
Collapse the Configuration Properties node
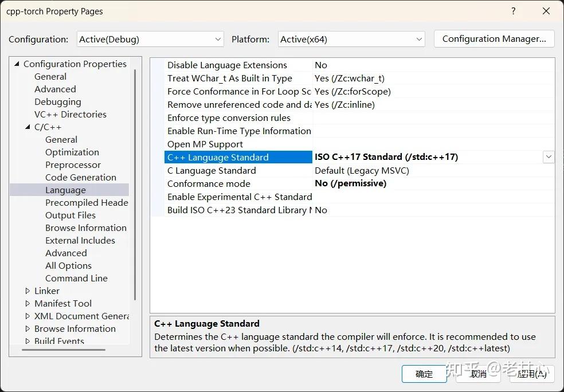point(16,64)
